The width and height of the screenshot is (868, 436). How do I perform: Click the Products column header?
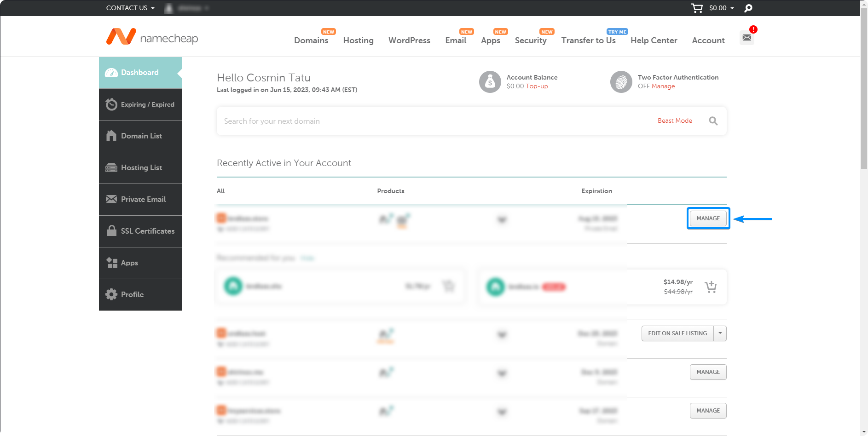[x=391, y=191]
